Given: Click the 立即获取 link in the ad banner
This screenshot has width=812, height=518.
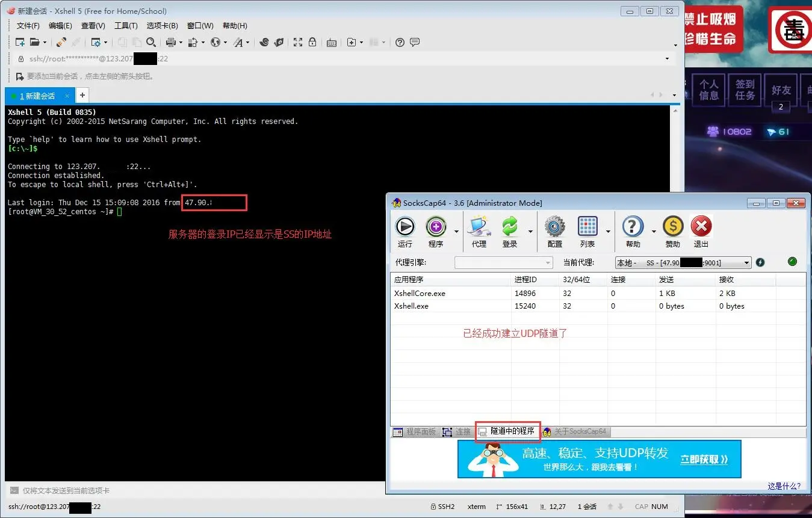Looking at the screenshot, I should point(704,460).
